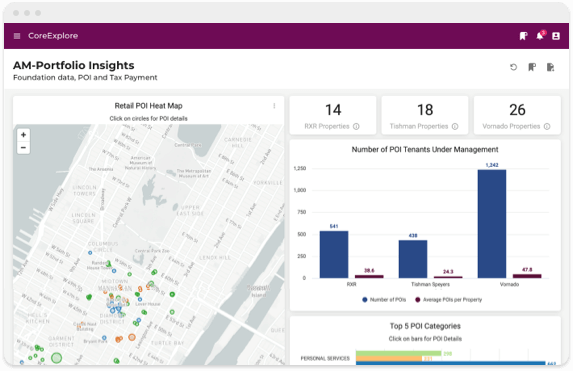
Task: Select the Vornado 1,242 POIs bar
Action: (492, 224)
